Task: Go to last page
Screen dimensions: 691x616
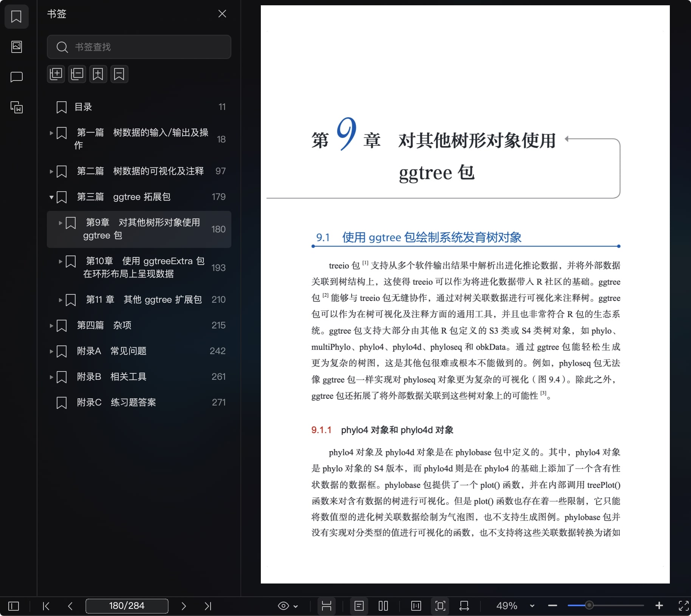Action: tap(208, 606)
